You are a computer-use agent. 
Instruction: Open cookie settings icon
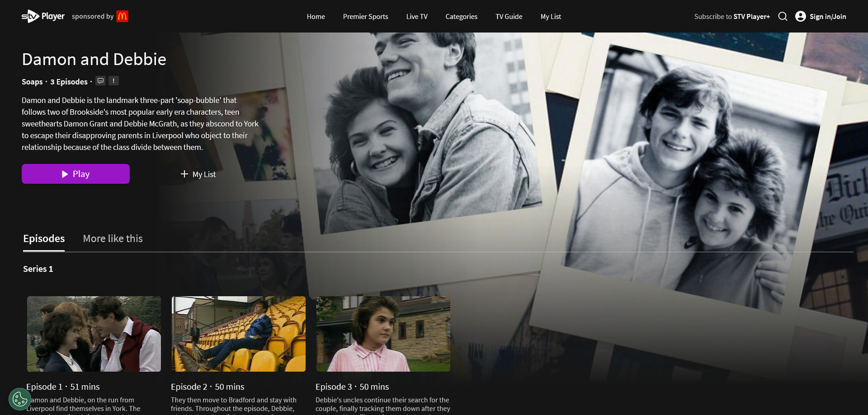(x=19, y=399)
